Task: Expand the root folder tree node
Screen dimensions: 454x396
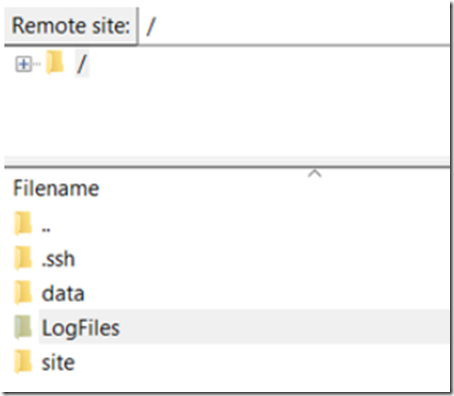Action: [x=24, y=64]
